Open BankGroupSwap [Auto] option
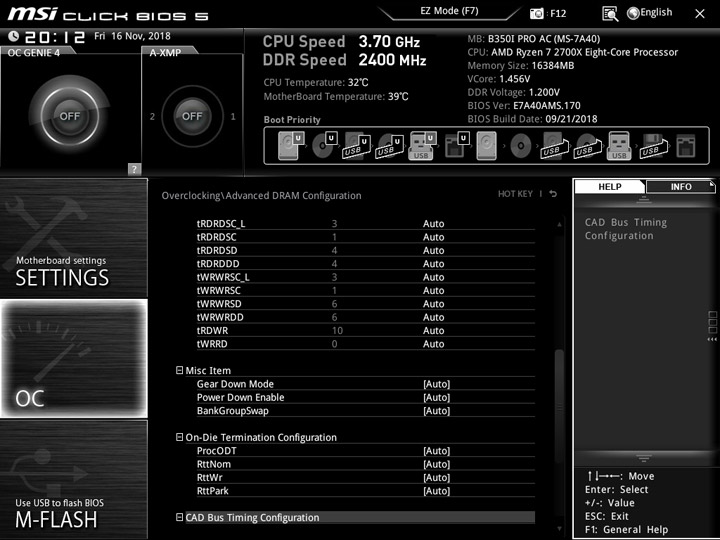 tap(436, 411)
